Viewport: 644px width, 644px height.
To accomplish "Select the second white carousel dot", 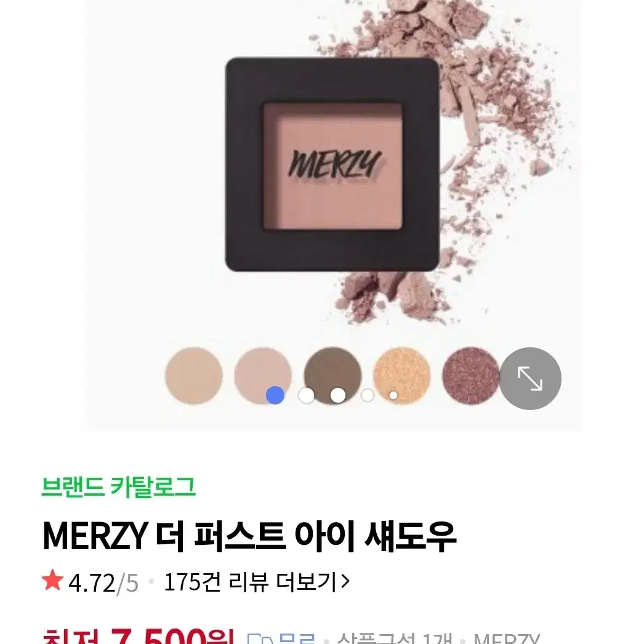I will [x=307, y=395].
